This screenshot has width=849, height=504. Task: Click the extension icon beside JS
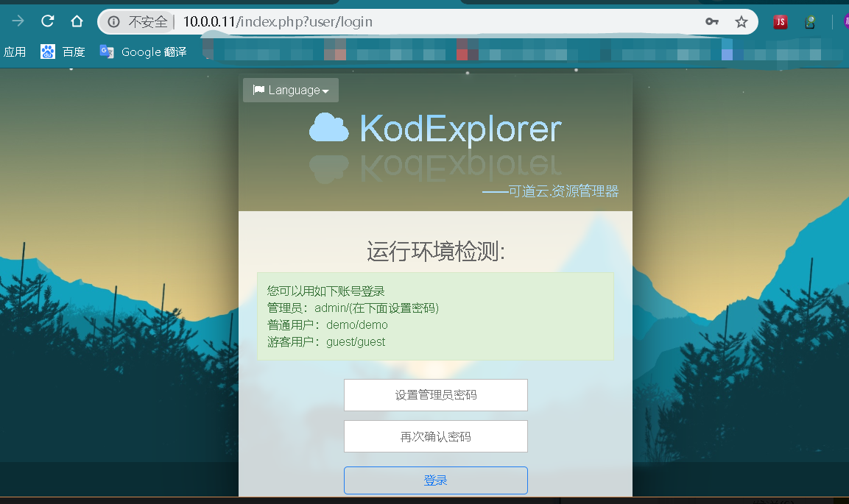[x=810, y=21]
